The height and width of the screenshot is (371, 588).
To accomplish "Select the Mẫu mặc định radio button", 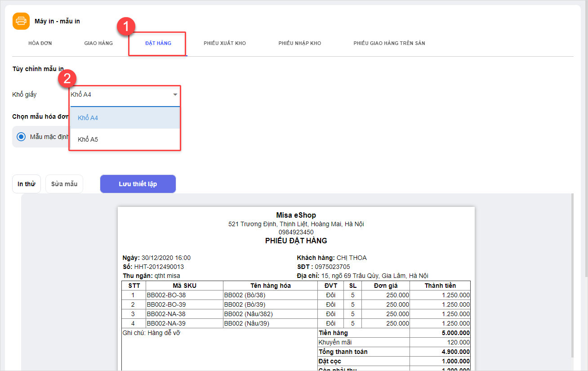I will [x=21, y=137].
